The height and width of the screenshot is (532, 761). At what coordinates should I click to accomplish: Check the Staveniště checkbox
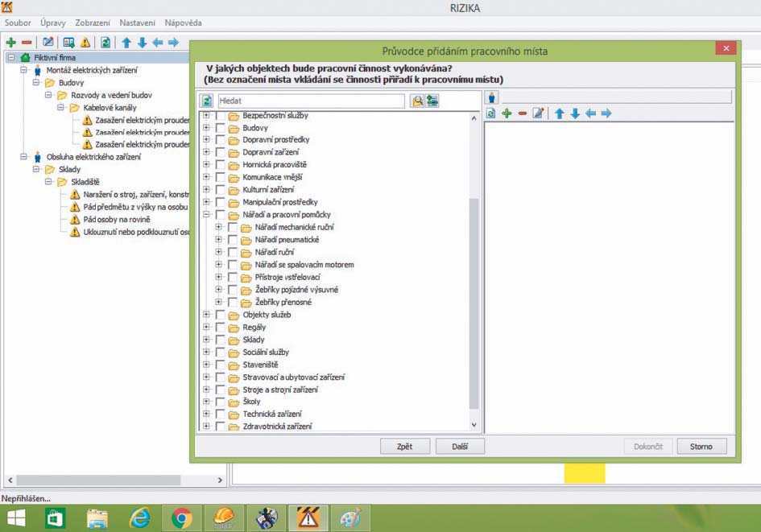click(x=221, y=365)
